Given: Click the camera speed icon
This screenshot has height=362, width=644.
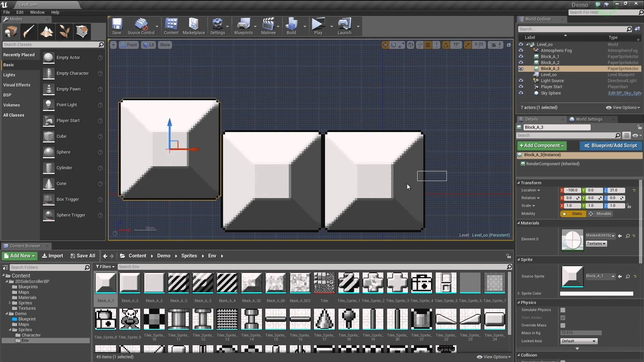Looking at the screenshot, I should [493, 45].
